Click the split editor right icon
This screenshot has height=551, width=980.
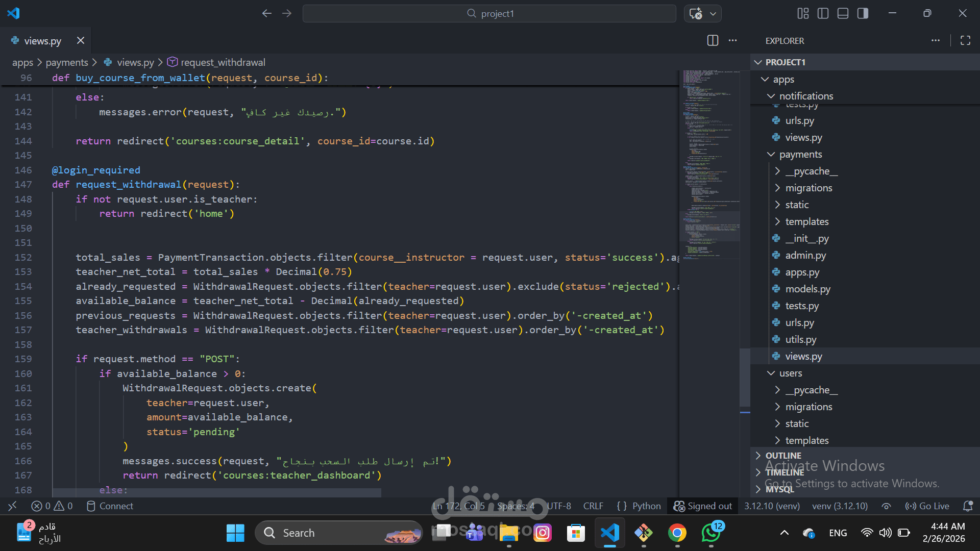pos(713,40)
